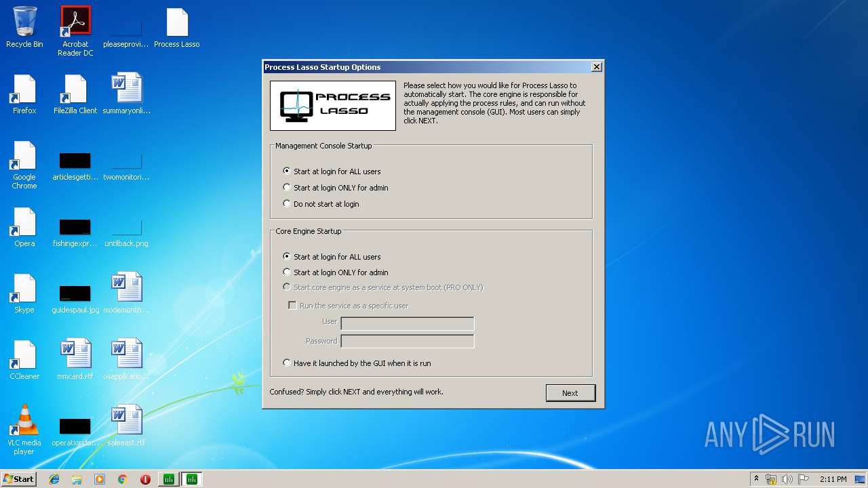Select start core engine as a service (PRO ONLY)

pyautogui.click(x=383, y=287)
